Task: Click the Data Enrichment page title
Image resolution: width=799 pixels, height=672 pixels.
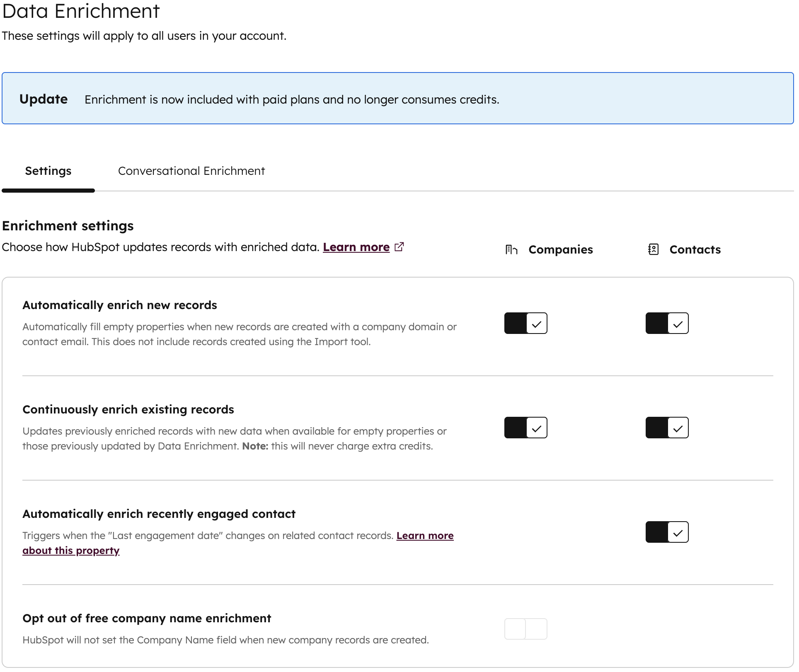Action: (x=81, y=11)
